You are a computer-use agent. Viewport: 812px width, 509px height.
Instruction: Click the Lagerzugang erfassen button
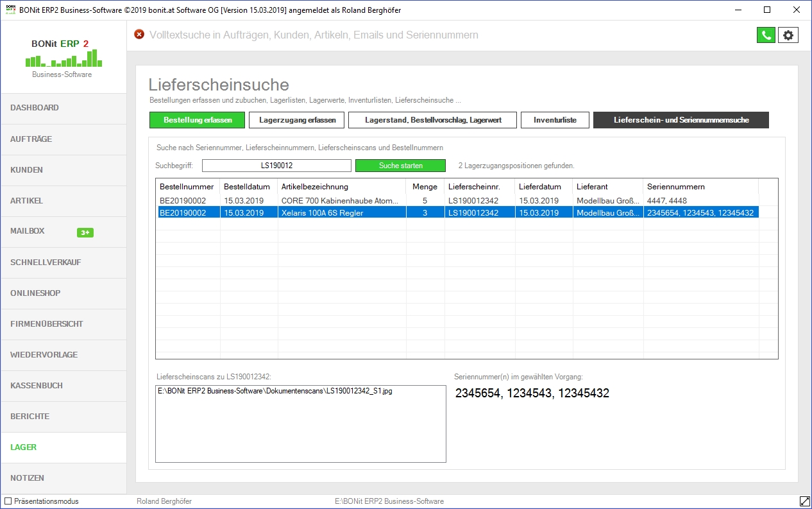point(298,120)
